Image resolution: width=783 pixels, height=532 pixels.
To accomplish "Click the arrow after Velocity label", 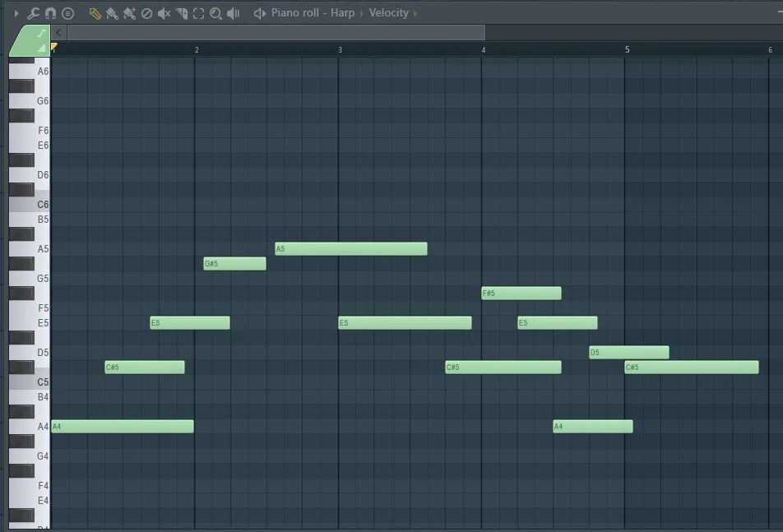I will [415, 13].
